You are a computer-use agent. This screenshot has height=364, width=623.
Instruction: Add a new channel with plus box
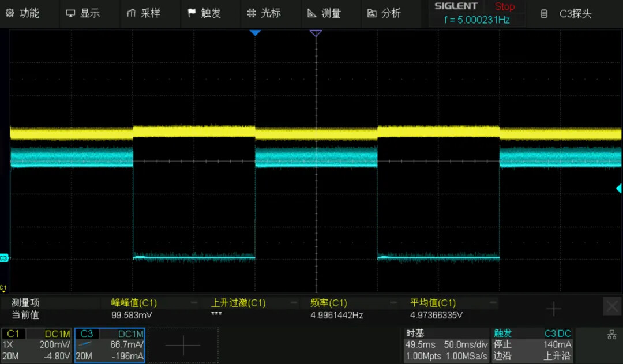pos(183,345)
